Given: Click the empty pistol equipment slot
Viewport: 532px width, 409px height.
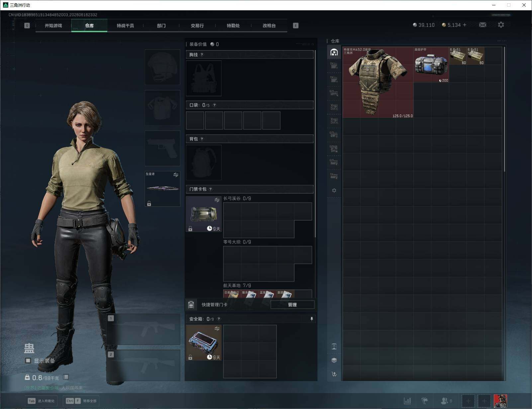Looking at the screenshot, I should pyautogui.click(x=162, y=148).
